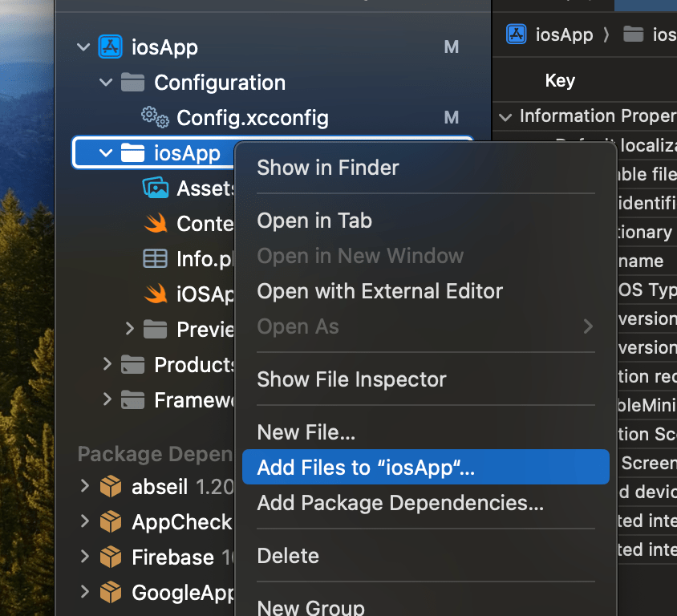Click the Config.xcconfig gear icon
The image size is (677, 616).
tap(155, 118)
